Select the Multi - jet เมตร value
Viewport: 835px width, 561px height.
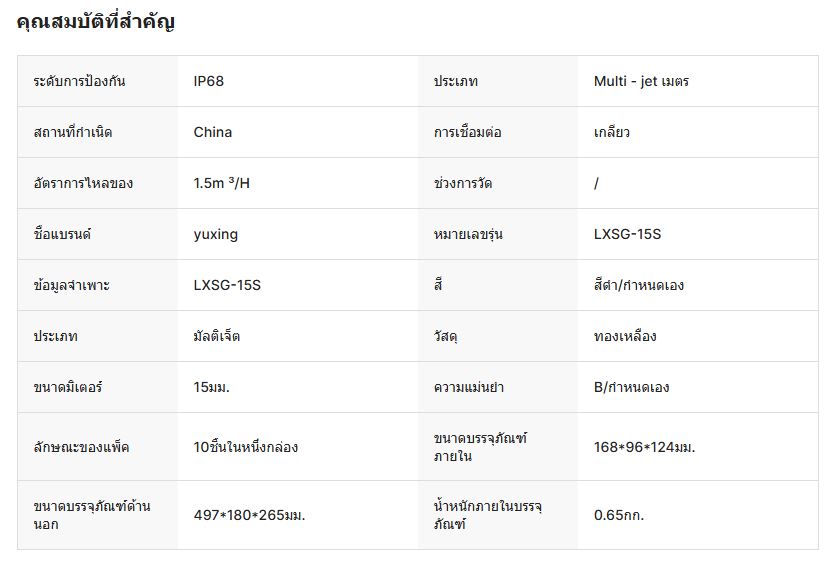[641, 81]
